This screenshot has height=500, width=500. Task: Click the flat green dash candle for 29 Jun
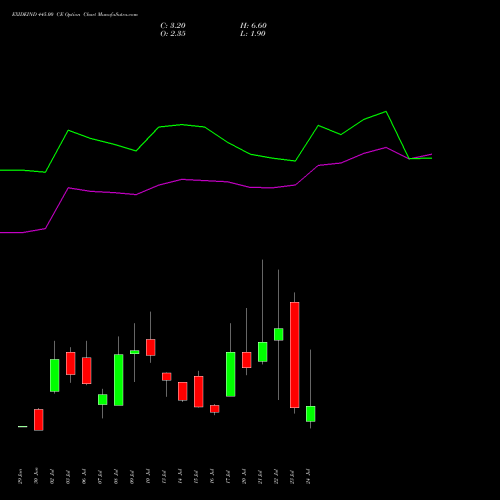coord(23,426)
